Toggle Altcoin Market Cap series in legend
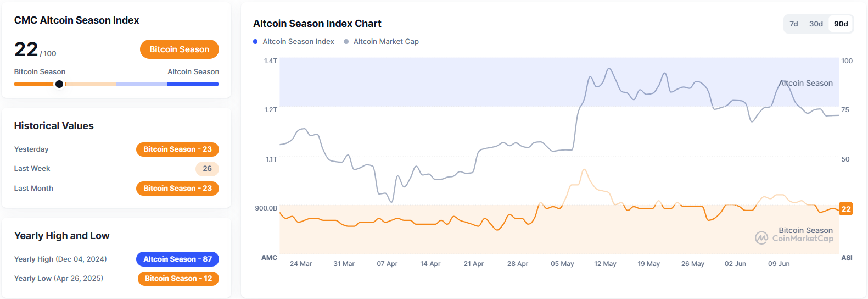Image resolution: width=868 pixels, height=299 pixels. point(386,42)
